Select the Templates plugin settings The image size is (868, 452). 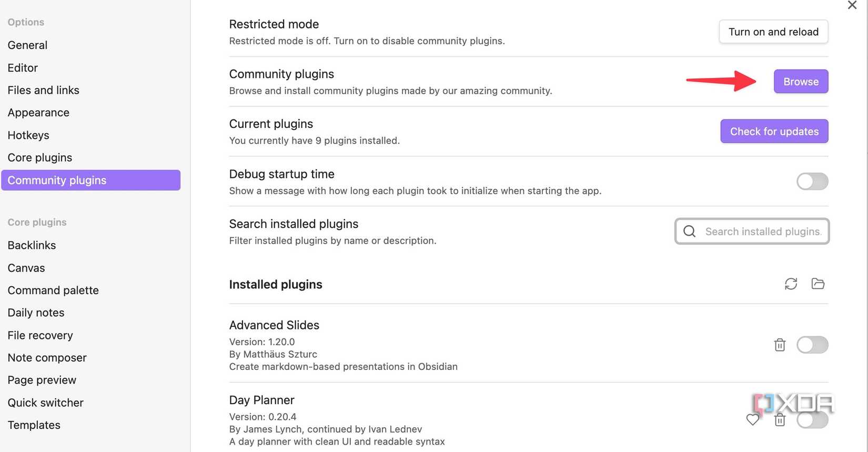click(34, 425)
